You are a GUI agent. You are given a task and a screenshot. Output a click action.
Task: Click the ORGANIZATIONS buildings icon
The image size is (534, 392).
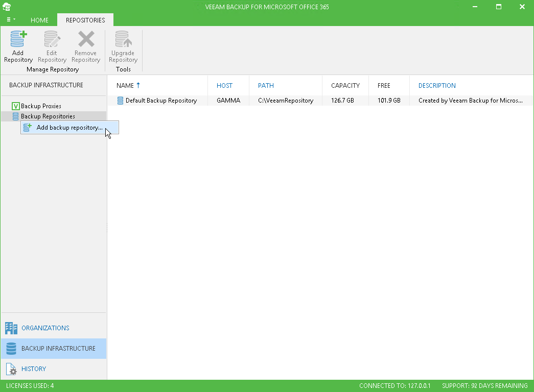pos(11,328)
